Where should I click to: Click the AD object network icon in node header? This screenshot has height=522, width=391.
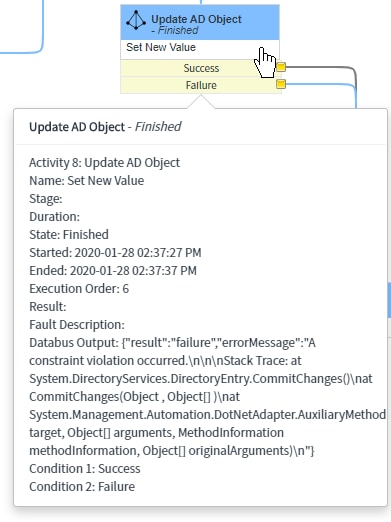(x=136, y=21)
